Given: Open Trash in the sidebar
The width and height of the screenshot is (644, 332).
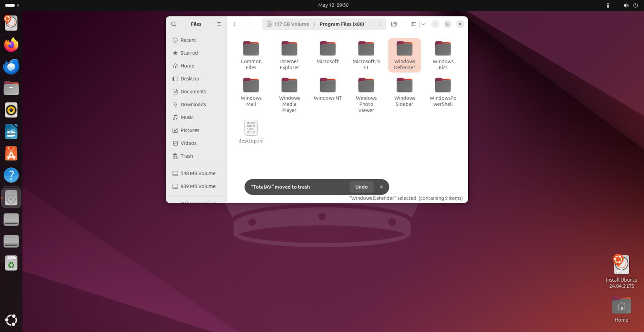Looking at the screenshot, I should (196, 156).
